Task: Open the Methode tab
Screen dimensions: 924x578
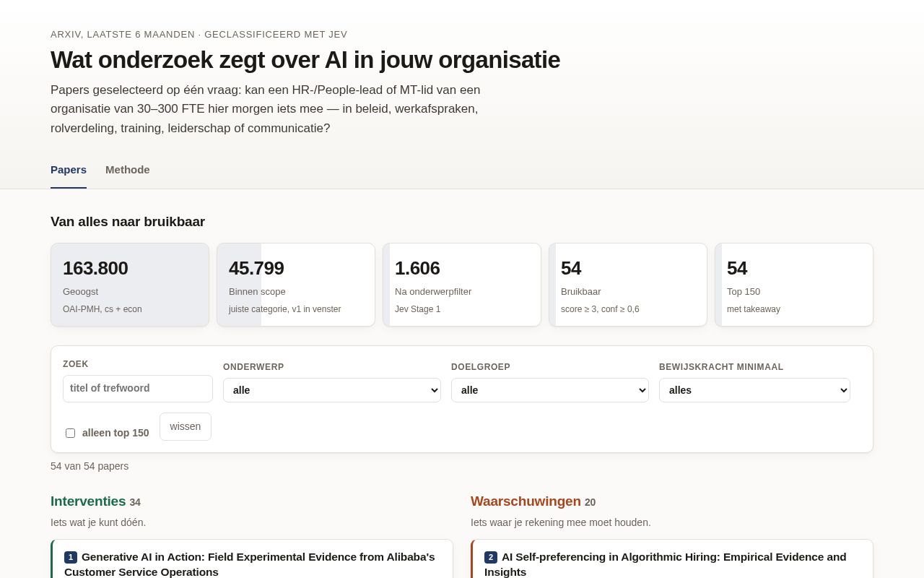Action: pyautogui.click(x=128, y=170)
